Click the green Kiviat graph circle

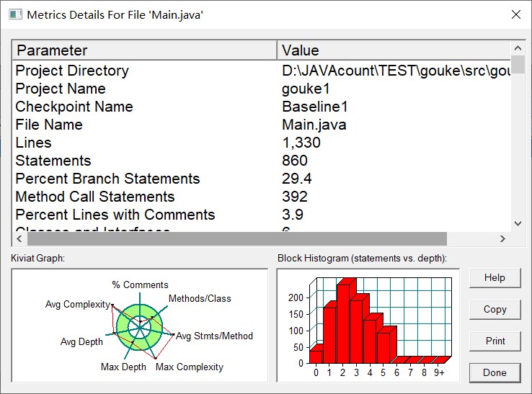click(139, 328)
